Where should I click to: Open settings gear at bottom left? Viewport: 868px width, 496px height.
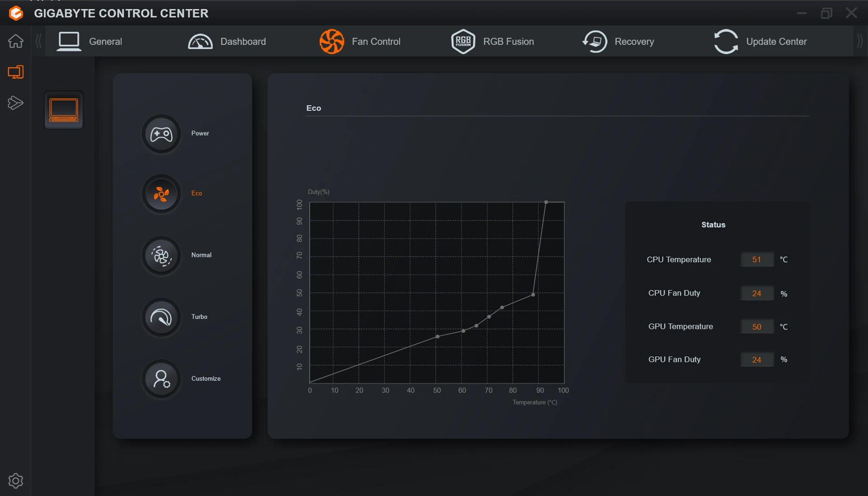coord(15,481)
